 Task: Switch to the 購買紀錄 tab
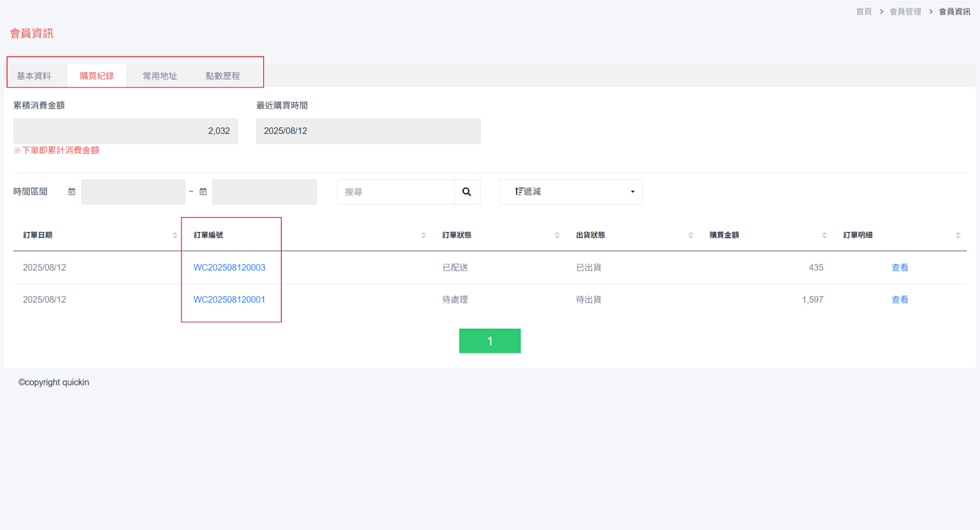pyautogui.click(x=97, y=76)
